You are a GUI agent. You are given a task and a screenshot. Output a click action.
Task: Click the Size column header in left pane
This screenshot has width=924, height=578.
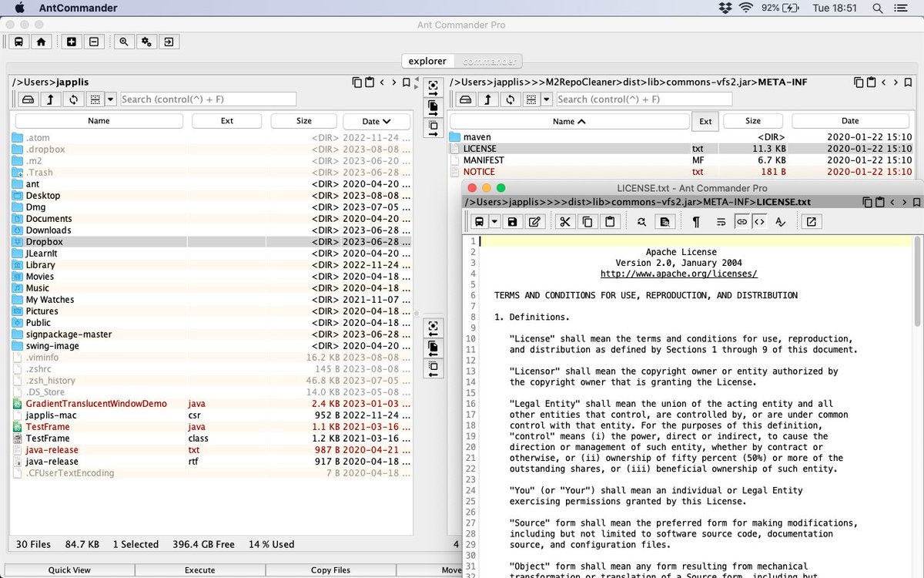[304, 121]
